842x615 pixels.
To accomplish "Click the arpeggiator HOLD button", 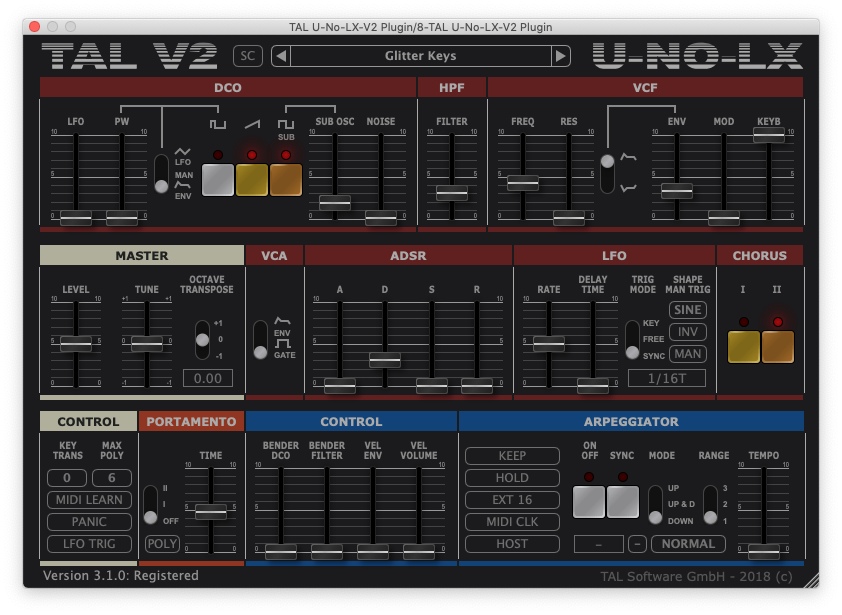I will point(512,478).
